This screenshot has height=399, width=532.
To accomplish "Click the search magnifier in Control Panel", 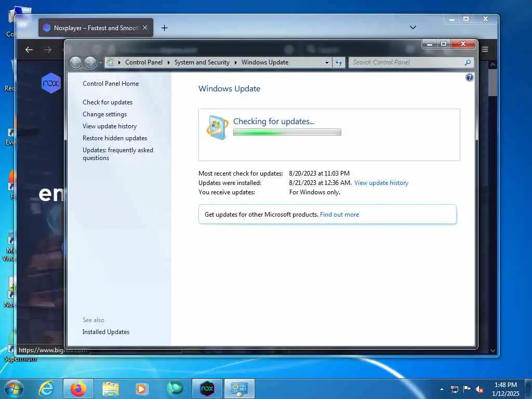I will tap(468, 62).
